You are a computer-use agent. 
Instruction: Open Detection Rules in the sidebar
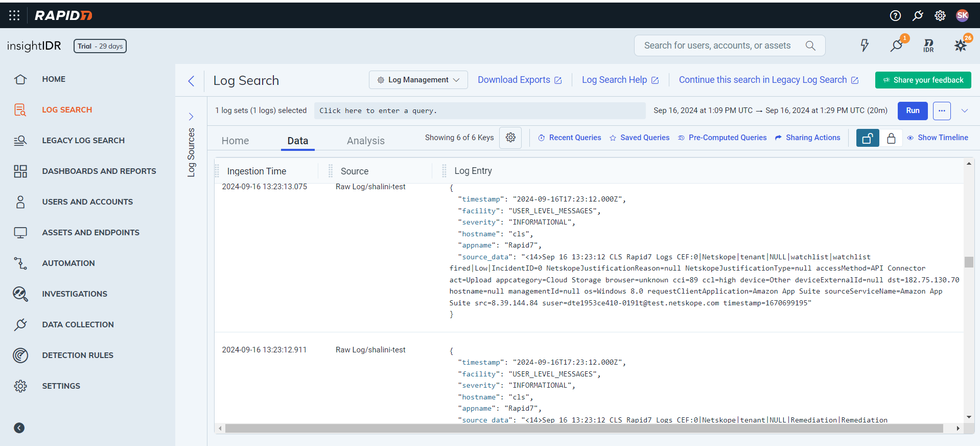(x=78, y=355)
